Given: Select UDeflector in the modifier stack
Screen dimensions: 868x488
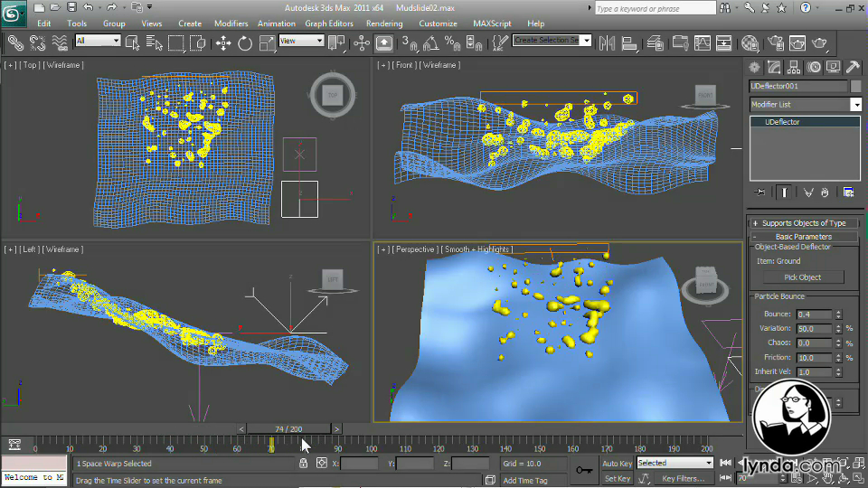Looking at the screenshot, I should tap(805, 122).
